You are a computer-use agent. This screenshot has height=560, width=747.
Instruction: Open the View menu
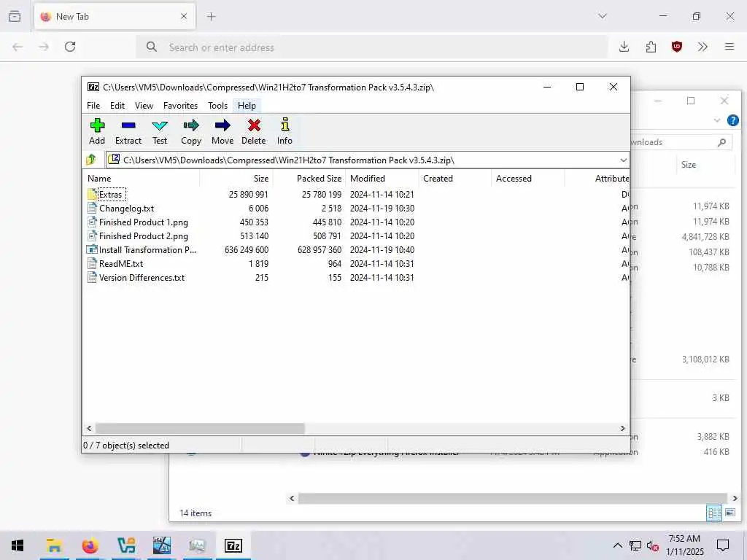point(144,106)
